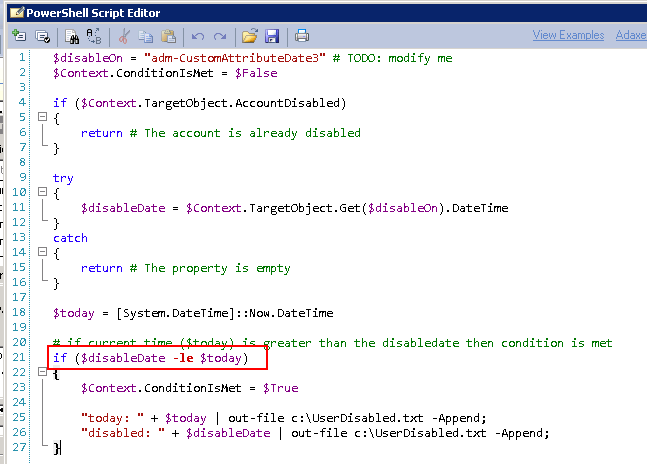
Task: Collapse the if block at line 22
Action: point(43,372)
